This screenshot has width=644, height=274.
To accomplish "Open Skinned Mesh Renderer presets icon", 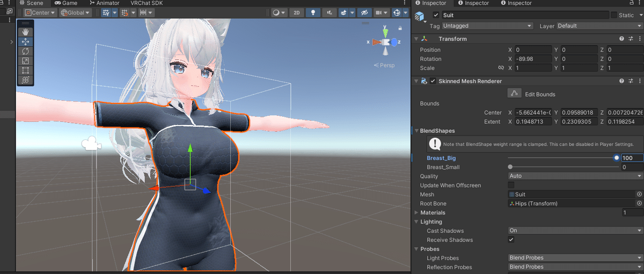I will [x=630, y=81].
